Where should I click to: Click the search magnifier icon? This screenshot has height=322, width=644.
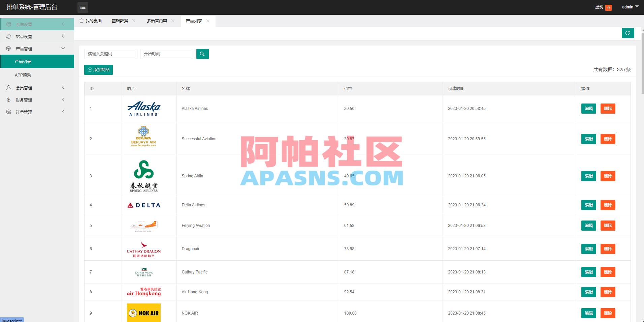click(202, 54)
